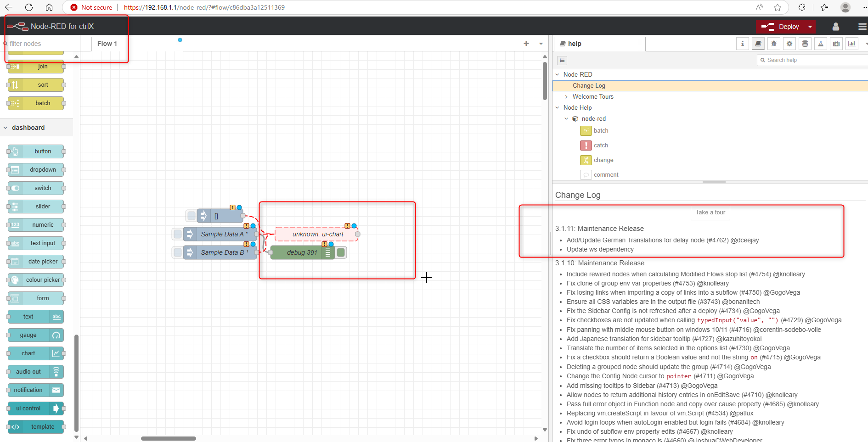Trigger the [] inject node button
This screenshot has width=868, height=442.
coord(192,216)
